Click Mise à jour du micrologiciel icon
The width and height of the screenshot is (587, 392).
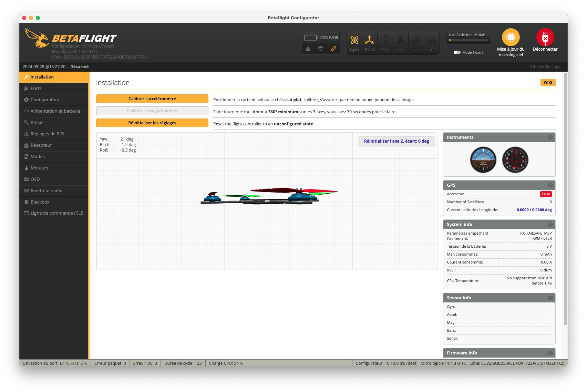click(511, 37)
